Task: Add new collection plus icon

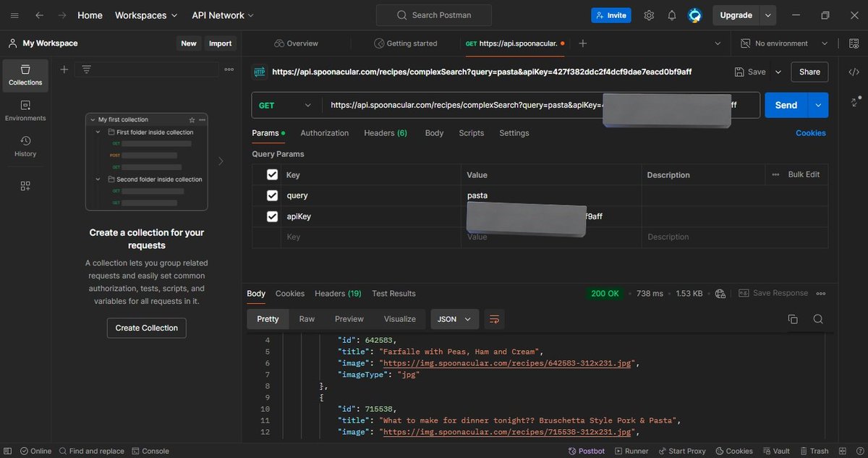Action: point(64,69)
